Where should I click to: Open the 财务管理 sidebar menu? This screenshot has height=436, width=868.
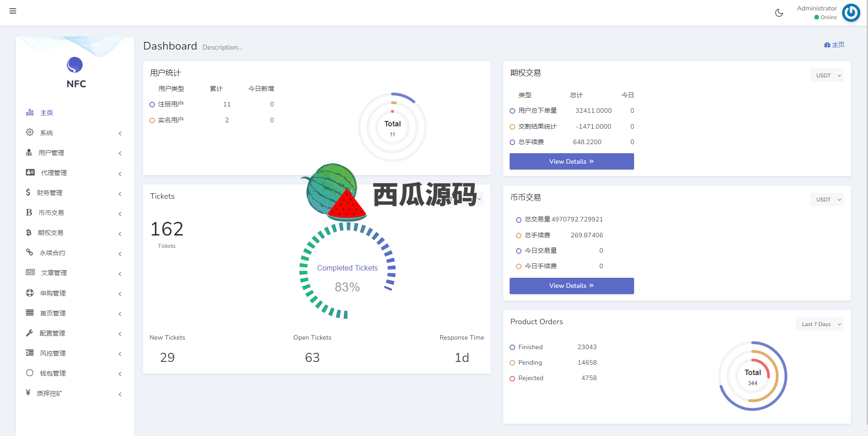click(x=75, y=193)
